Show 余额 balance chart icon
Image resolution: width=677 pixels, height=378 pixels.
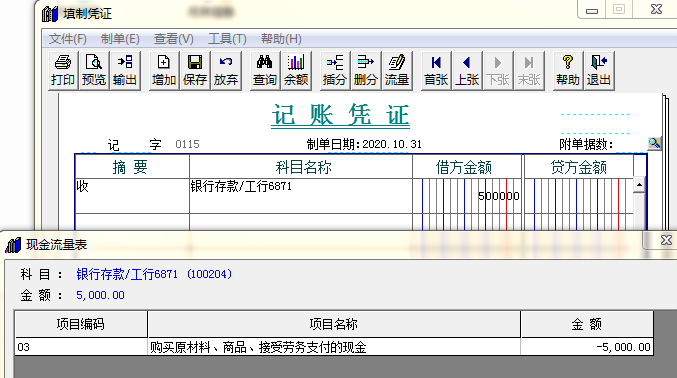296,70
